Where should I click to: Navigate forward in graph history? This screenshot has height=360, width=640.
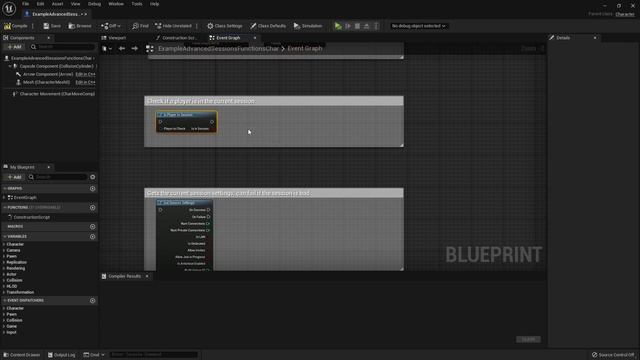(x=134, y=49)
